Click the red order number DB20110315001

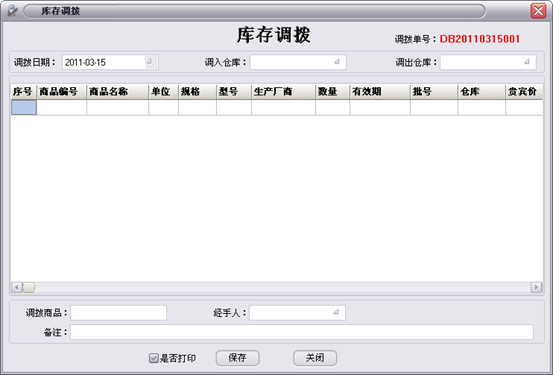[480, 39]
